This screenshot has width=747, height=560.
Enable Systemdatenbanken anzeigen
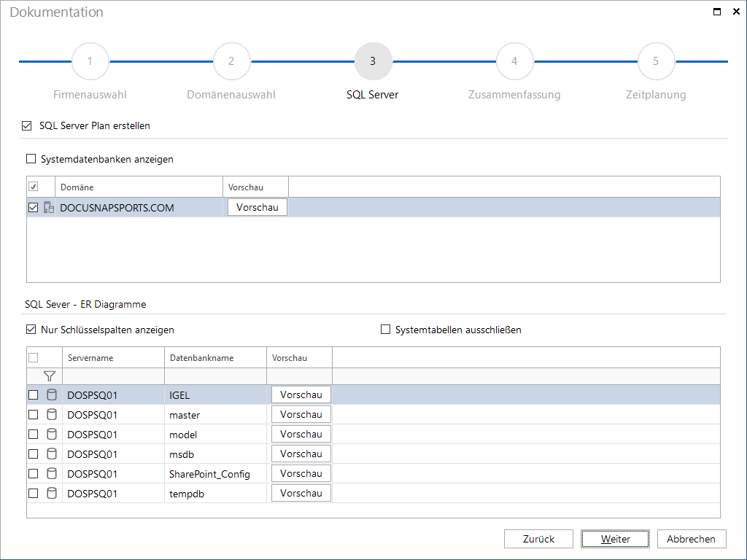click(x=31, y=158)
